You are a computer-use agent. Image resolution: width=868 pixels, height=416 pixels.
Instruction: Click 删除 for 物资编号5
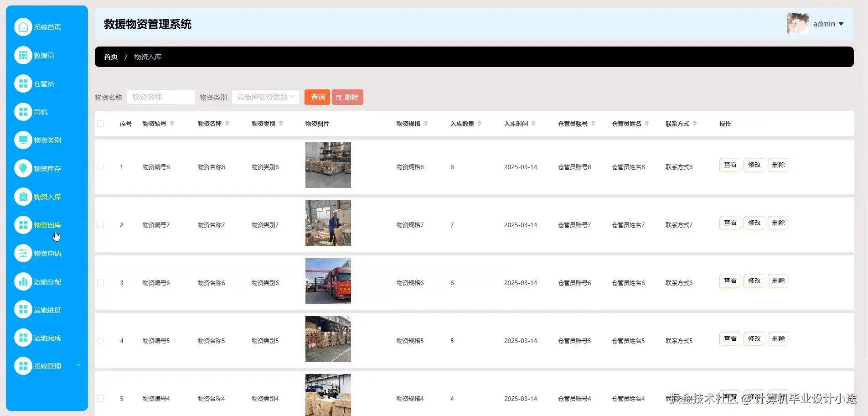[x=779, y=338]
